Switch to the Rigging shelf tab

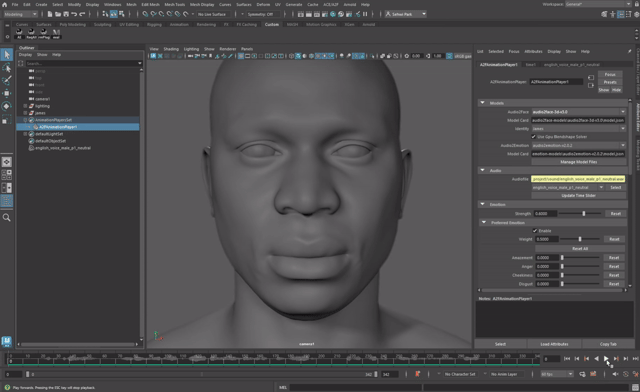(154, 24)
